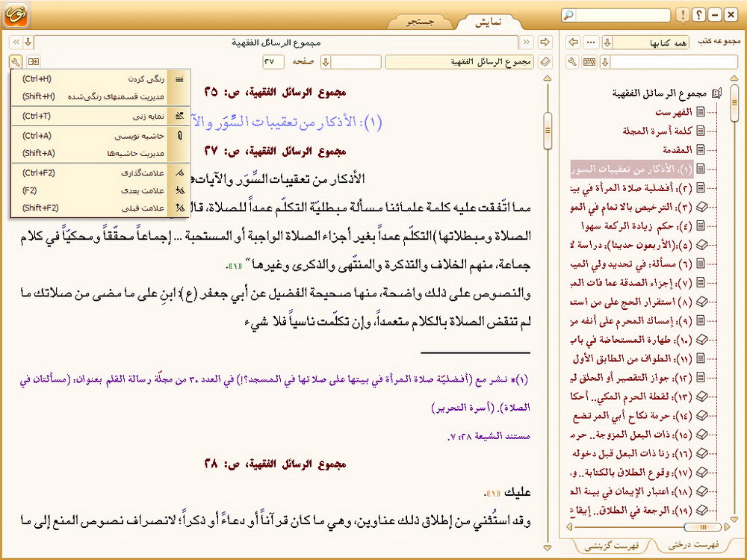
Task: Switch to the جستجو tab
Action: tap(420, 22)
